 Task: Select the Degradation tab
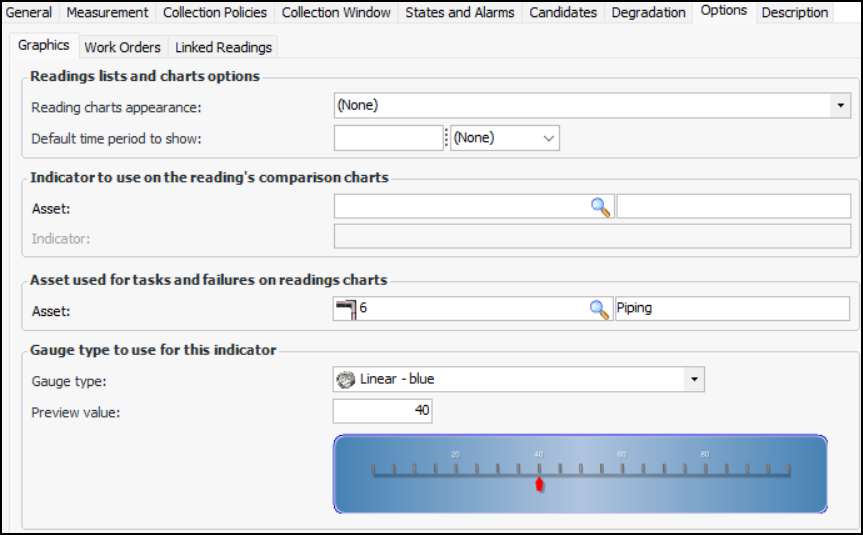pyautogui.click(x=648, y=12)
